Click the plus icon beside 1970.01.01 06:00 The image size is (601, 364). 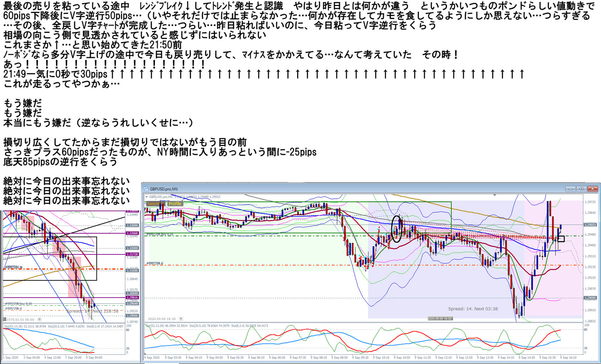coord(39,319)
